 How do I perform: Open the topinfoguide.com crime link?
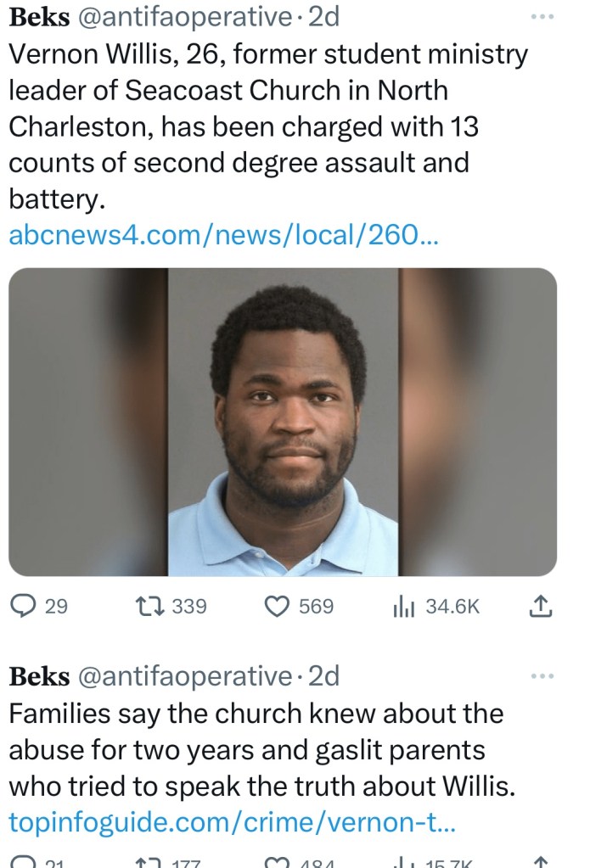click(x=232, y=822)
